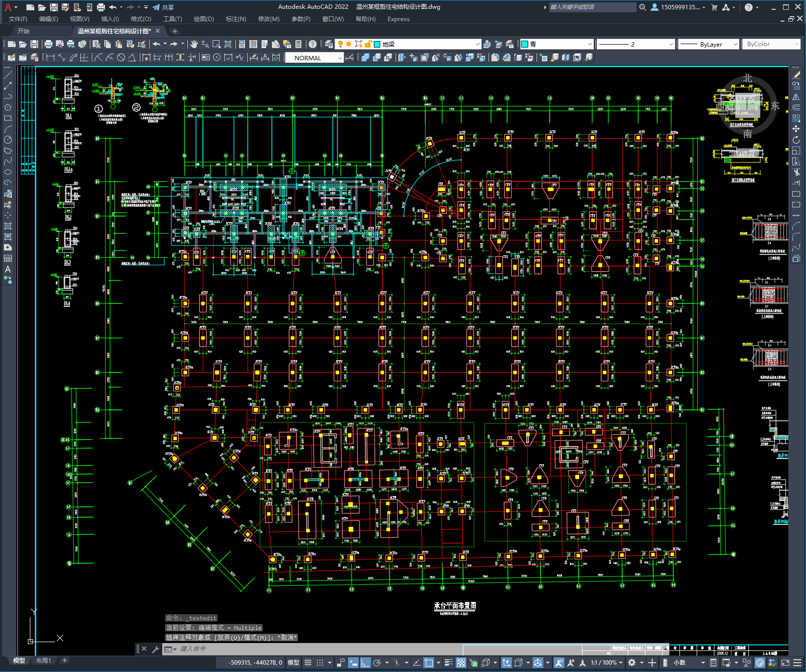
Task: Click the Diameter dimension icon
Action: [121, 57]
